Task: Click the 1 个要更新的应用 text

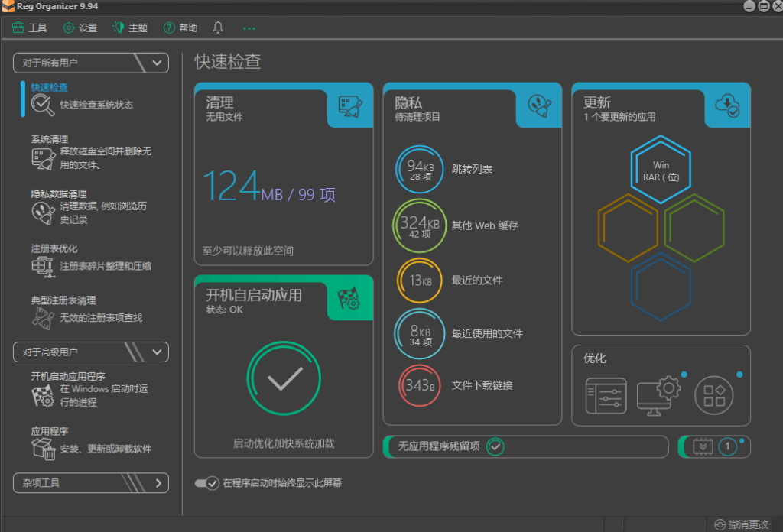Action: 619,117
